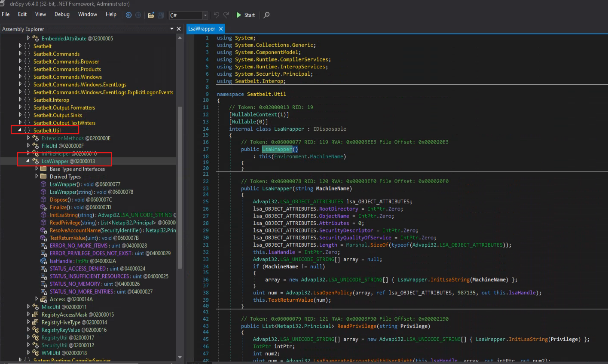Image resolution: width=608 pixels, height=364 pixels.
Task: Click the Navigate Backward arrow icon
Action: pyautogui.click(x=129, y=15)
